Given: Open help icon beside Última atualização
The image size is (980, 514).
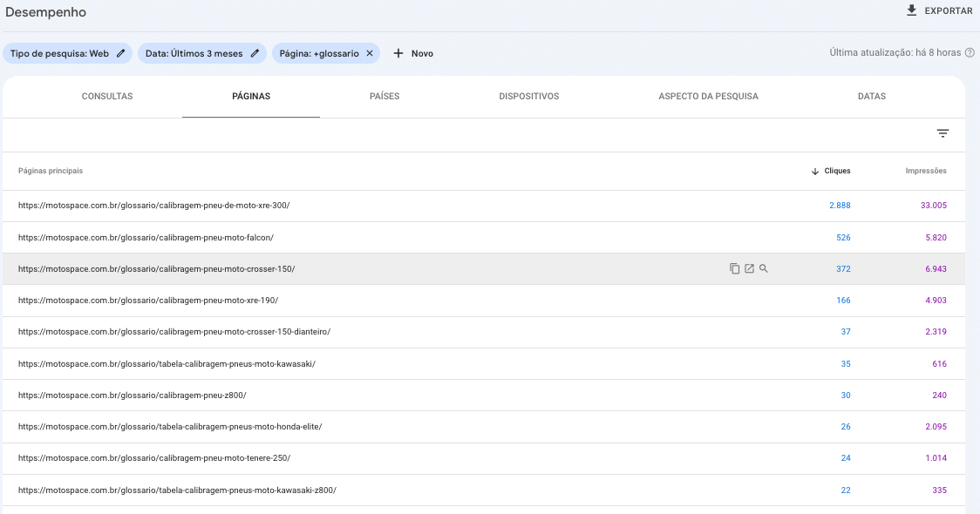Looking at the screenshot, I should (x=970, y=52).
